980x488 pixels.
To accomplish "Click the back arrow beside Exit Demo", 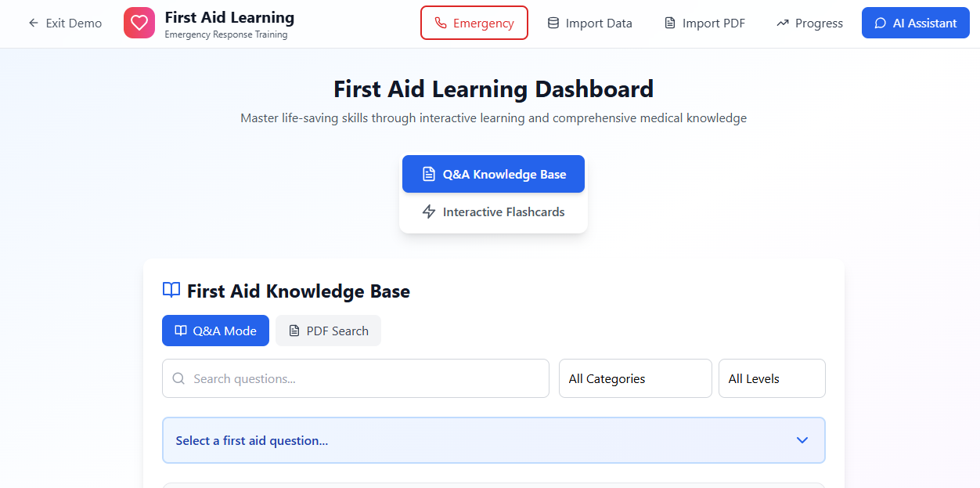I will [x=33, y=23].
